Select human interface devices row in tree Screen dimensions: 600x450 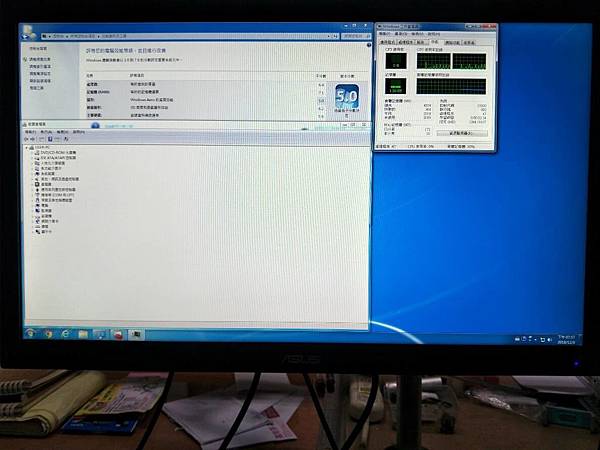pos(52,163)
